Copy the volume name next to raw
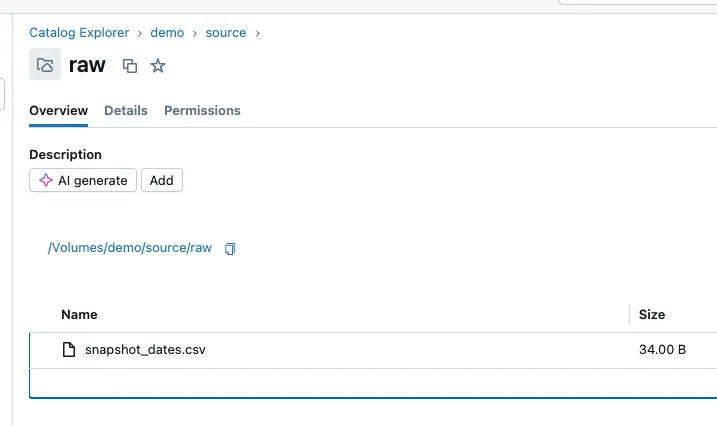This screenshot has width=717, height=425. tap(129, 66)
